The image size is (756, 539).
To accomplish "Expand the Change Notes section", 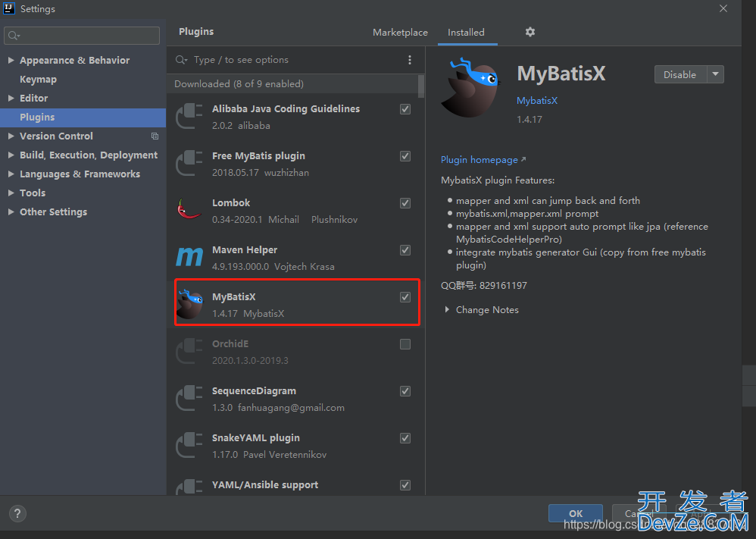I will [x=447, y=310].
